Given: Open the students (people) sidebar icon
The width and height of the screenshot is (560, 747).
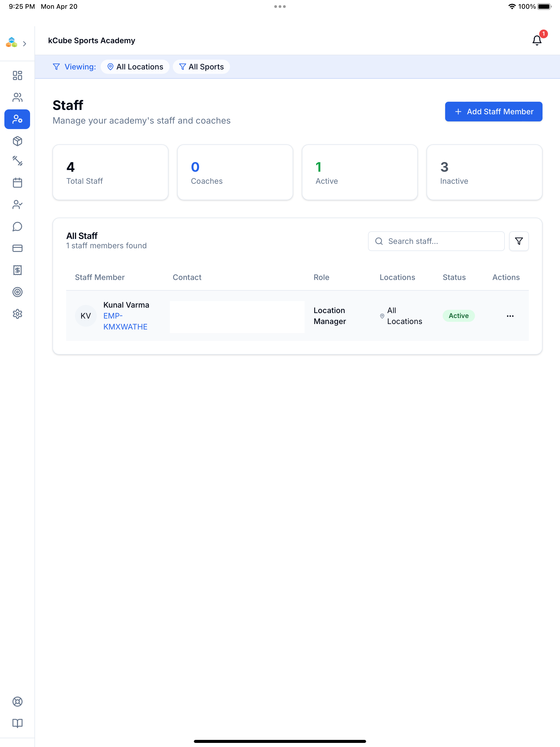Looking at the screenshot, I should (x=17, y=97).
